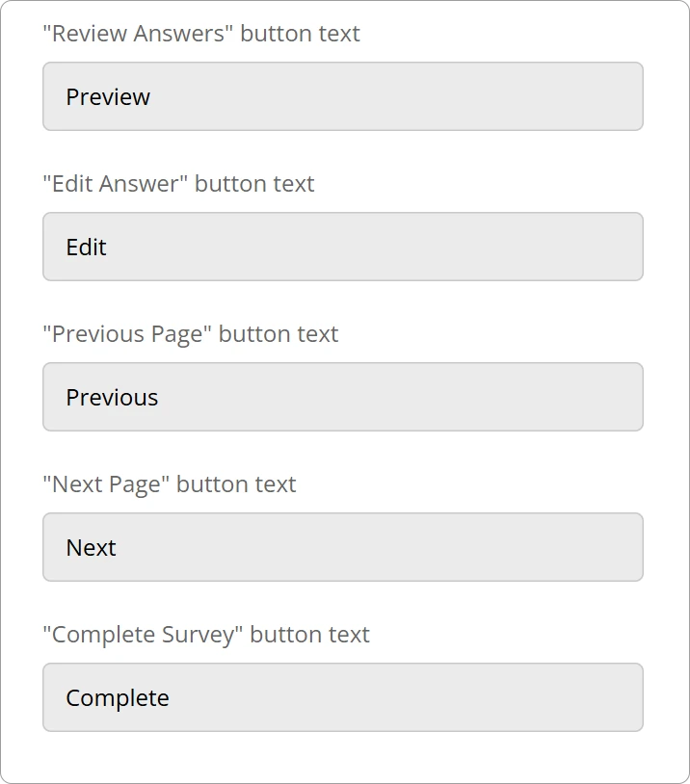This screenshot has width=690, height=784.
Task: Click the word "Edit" inside its input
Action: pos(86,248)
